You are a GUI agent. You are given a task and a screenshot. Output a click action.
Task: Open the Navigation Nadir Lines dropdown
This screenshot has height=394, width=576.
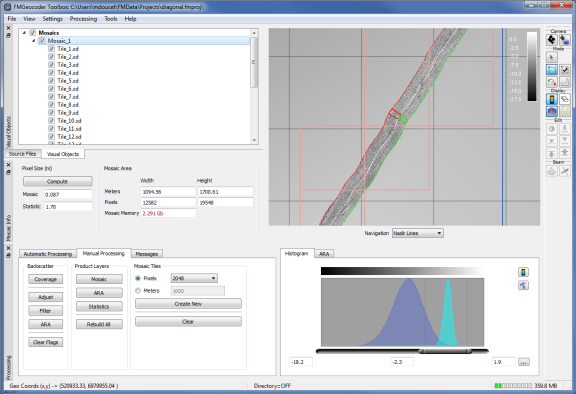click(418, 233)
